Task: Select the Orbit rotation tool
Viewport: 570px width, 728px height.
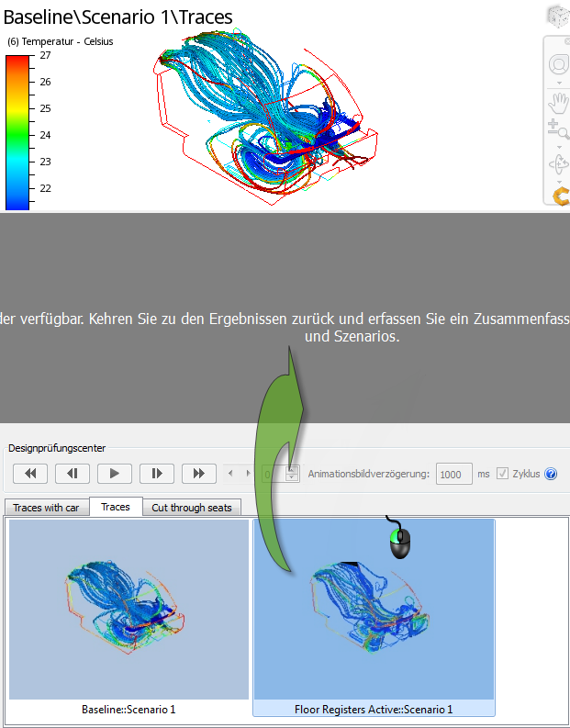Action: coord(558,164)
